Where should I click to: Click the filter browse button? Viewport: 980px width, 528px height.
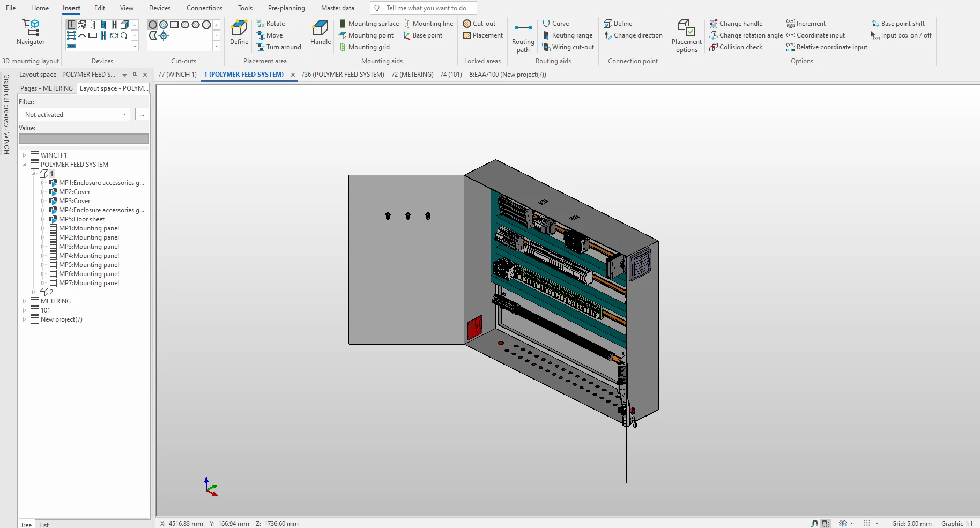(x=142, y=115)
